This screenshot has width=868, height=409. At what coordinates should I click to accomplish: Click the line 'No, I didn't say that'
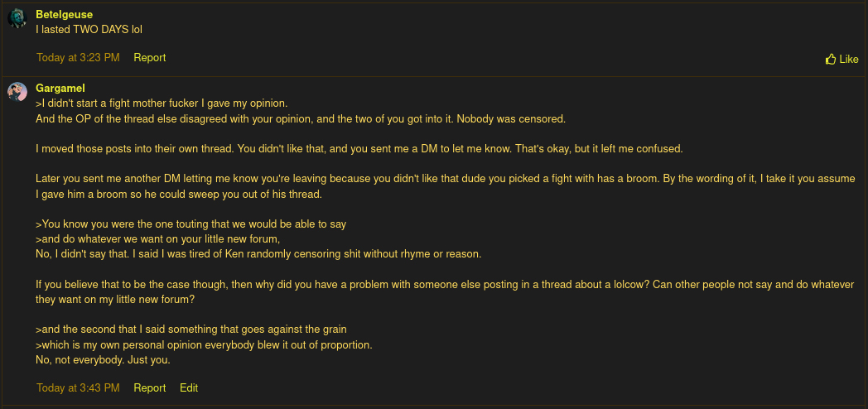click(258, 253)
